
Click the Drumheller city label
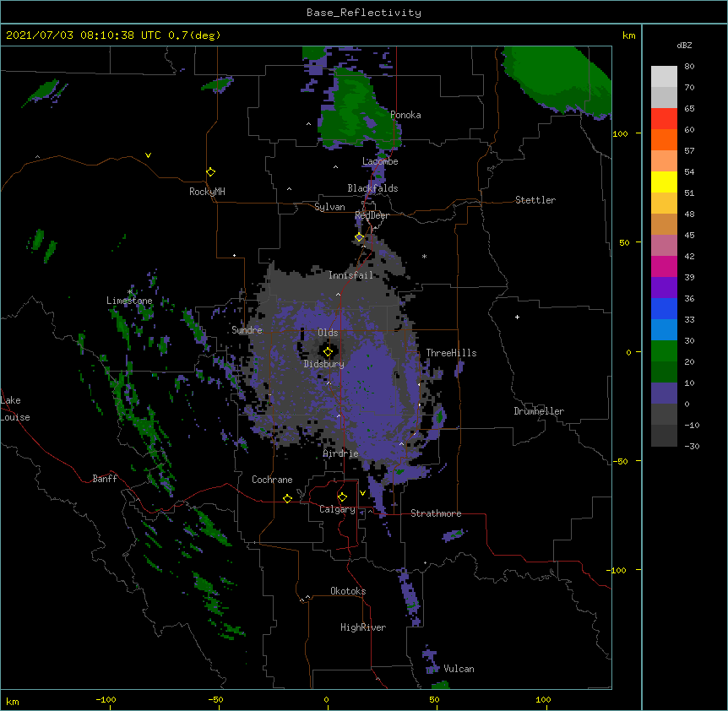pos(539,411)
